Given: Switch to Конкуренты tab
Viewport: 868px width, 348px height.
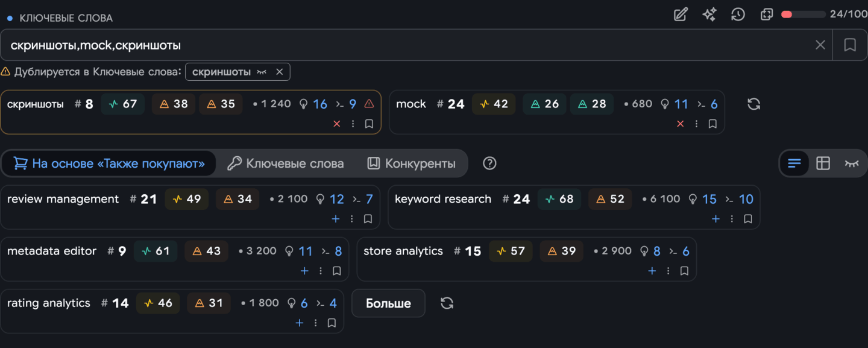Looking at the screenshot, I should [412, 163].
